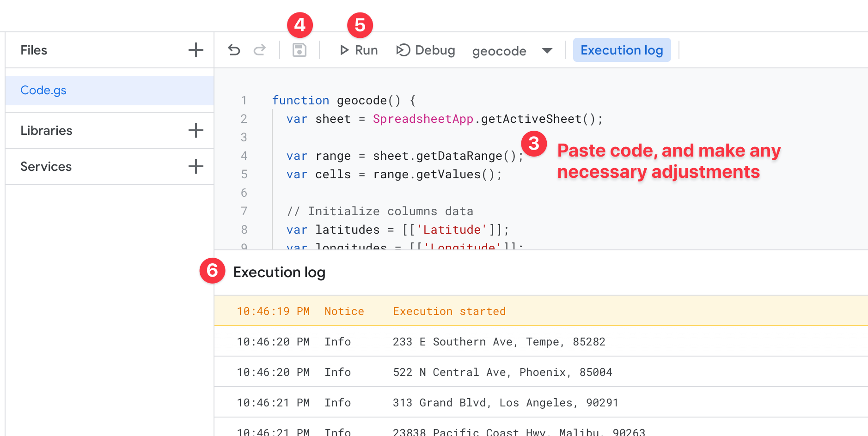This screenshot has width=868, height=436.
Task: Click line 1 function geocode() code
Action: pyautogui.click(x=344, y=100)
